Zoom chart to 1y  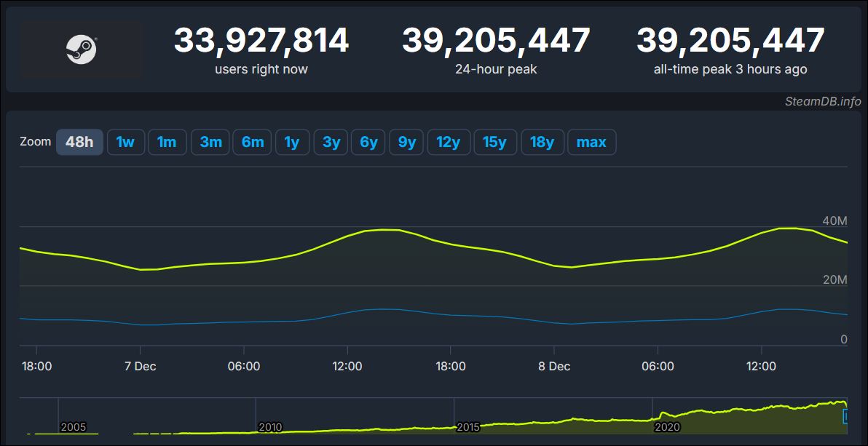click(x=292, y=142)
